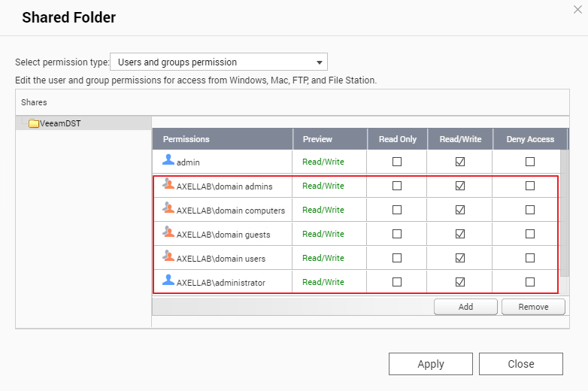Click the domain computers group icon
This screenshot has width=588, height=391.
(x=168, y=208)
